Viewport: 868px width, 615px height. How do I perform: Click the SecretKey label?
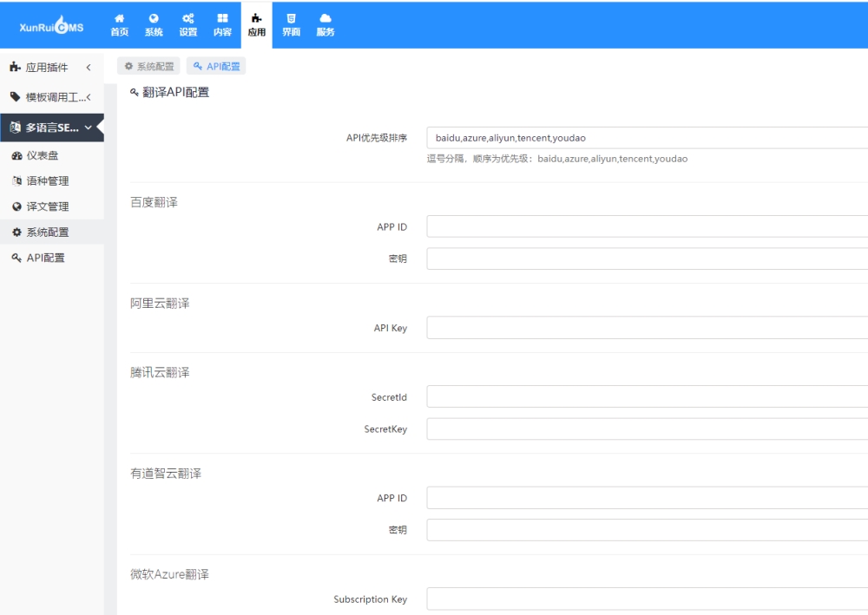[x=386, y=429]
